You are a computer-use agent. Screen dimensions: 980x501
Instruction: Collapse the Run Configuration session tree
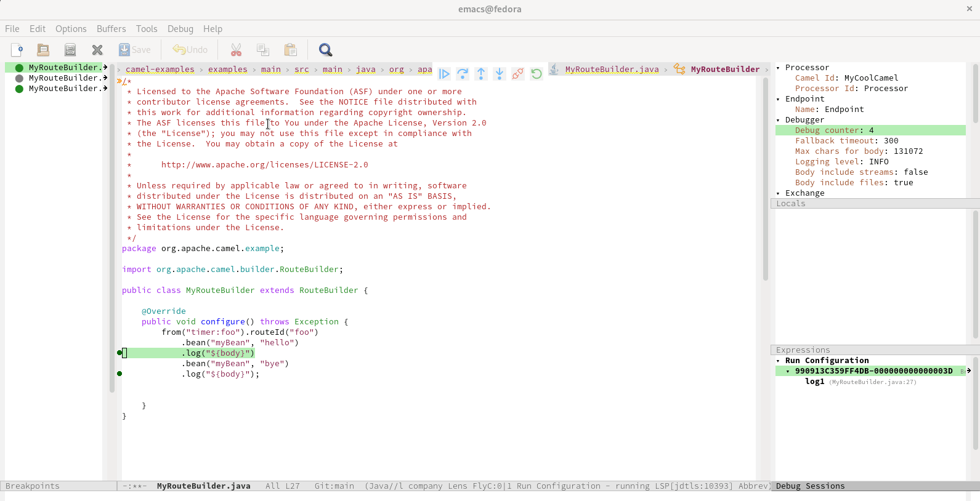[778, 361]
